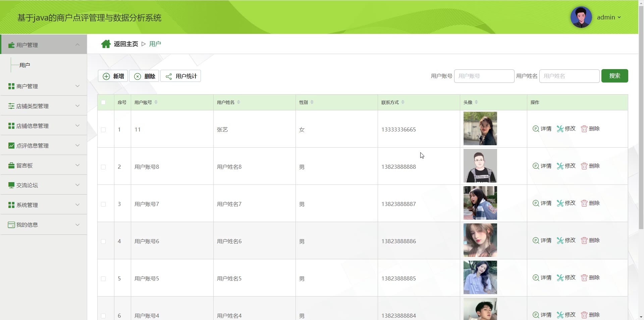Focus the 用户姓名 search field
Screen dimensions: 644x320
[569, 76]
